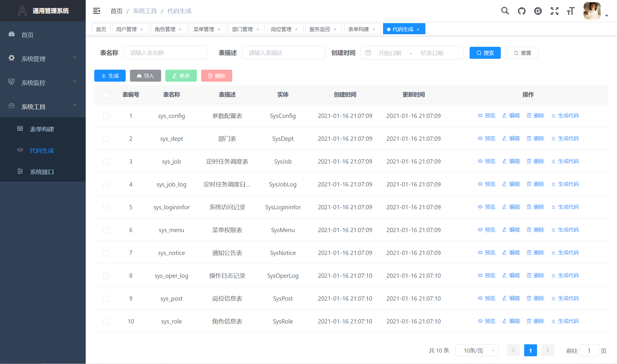Switch to the 首页 tab
This screenshot has height=364, width=617.
(101, 29)
